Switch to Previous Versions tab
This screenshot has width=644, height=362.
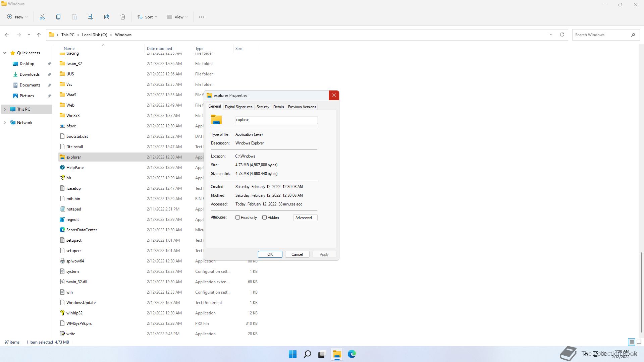pos(302,107)
